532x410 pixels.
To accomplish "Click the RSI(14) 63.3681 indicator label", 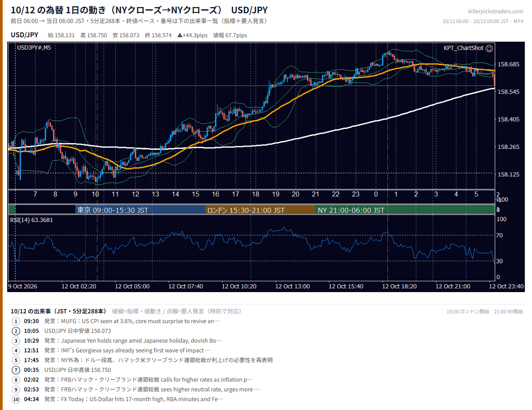I will (x=31, y=220).
